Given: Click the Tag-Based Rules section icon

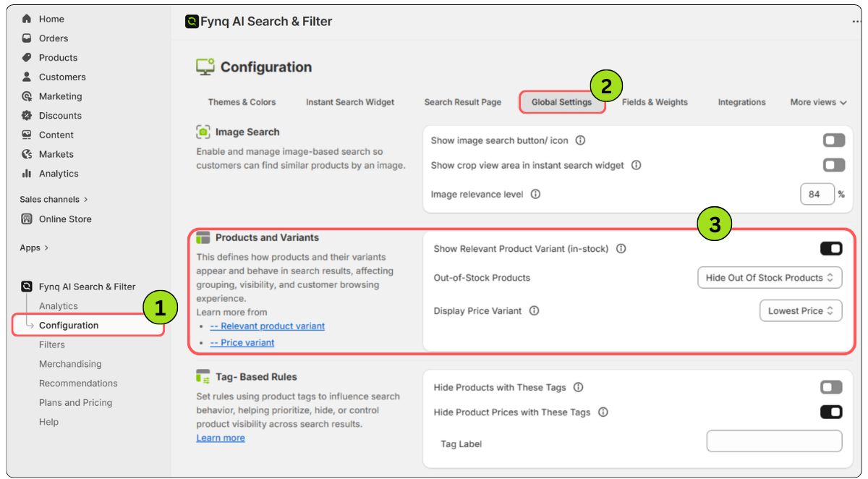Looking at the screenshot, I should (x=203, y=377).
